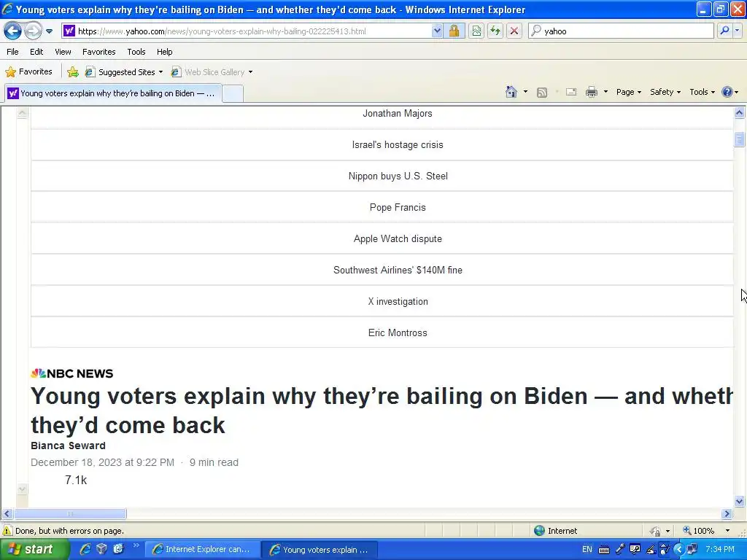Refresh the page with green arrows
The image size is (747, 560).
(495, 31)
